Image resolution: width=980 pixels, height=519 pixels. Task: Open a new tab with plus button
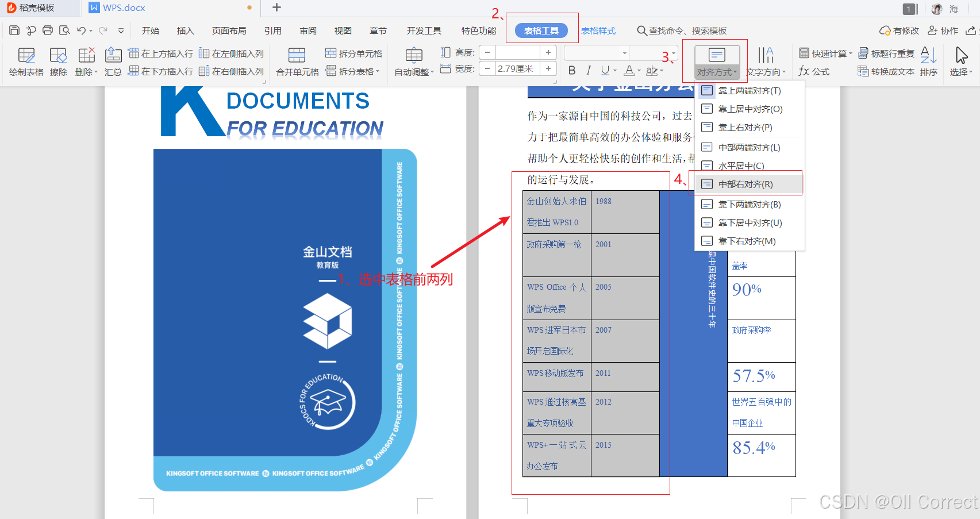(276, 7)
